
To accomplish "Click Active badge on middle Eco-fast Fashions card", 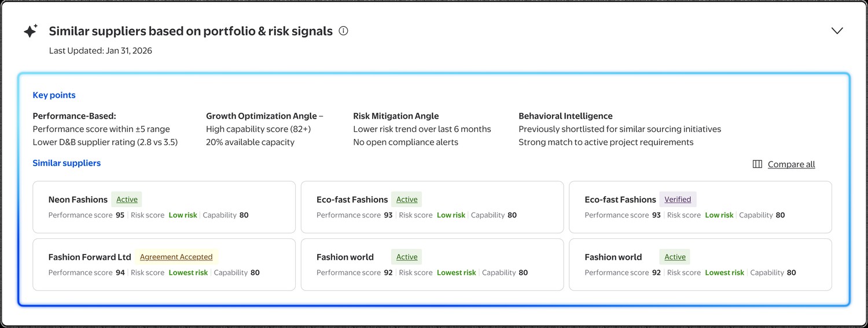I will (407, 200).
